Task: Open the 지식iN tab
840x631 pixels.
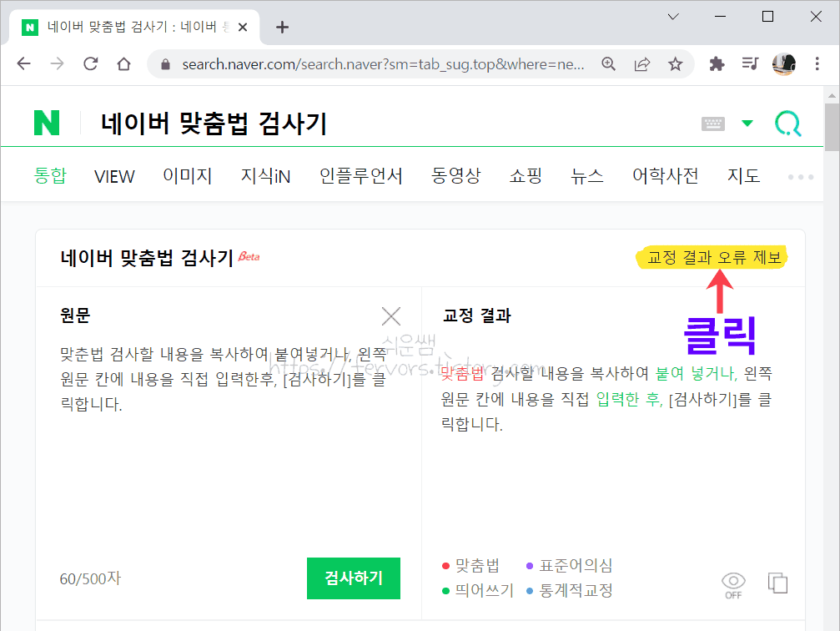Action: [x=266, y=175]
